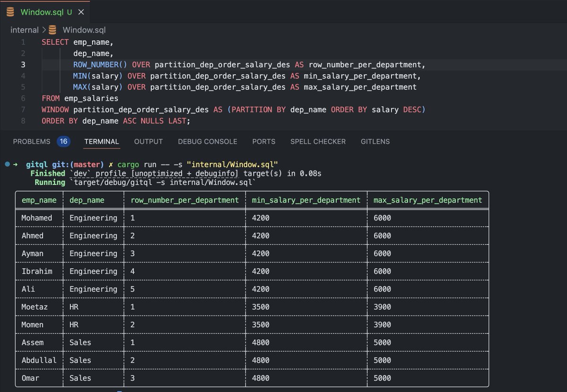Click the blue command status dot in terminal

coord(8,164)
